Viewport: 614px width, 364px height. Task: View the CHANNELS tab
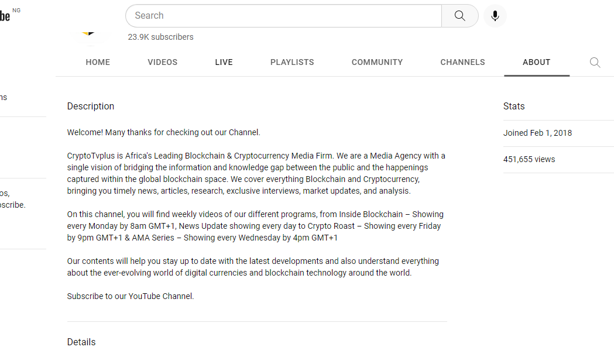coord(462,62)
